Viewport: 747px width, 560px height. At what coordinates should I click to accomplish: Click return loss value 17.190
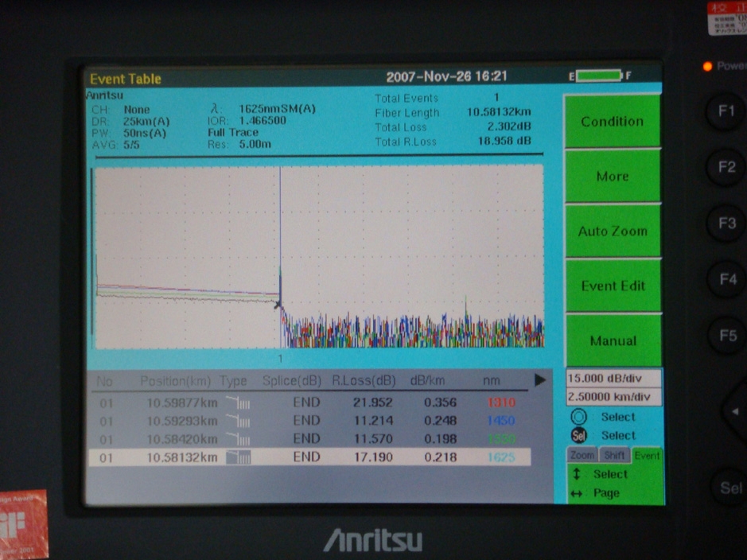373,457
